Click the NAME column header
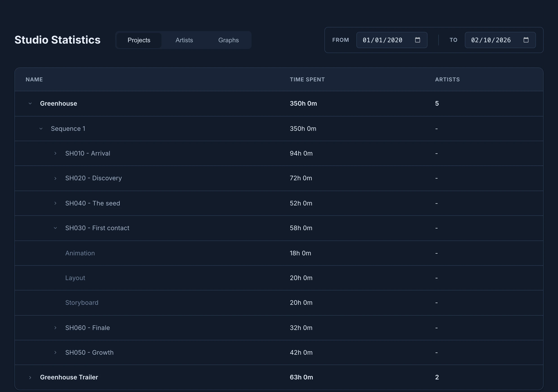 (34, 79)
